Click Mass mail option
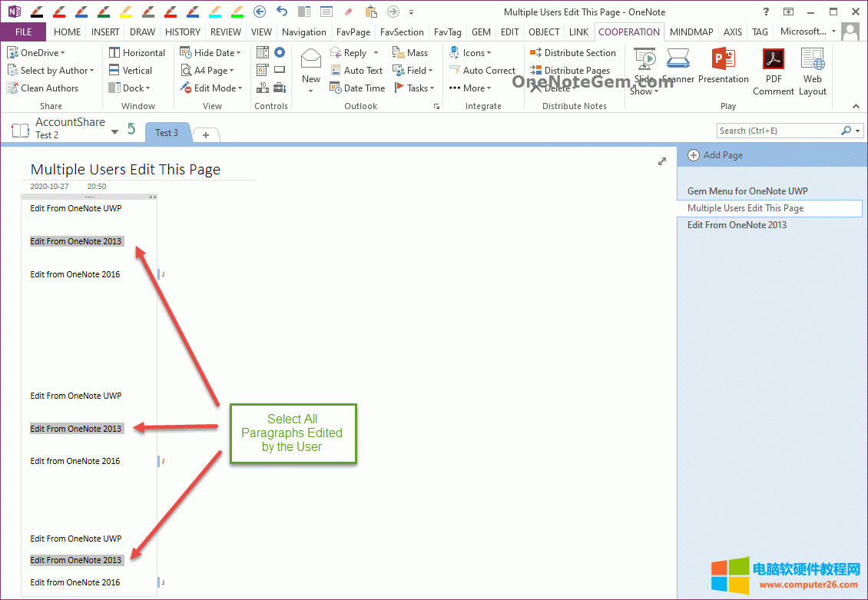 (410, 52)
